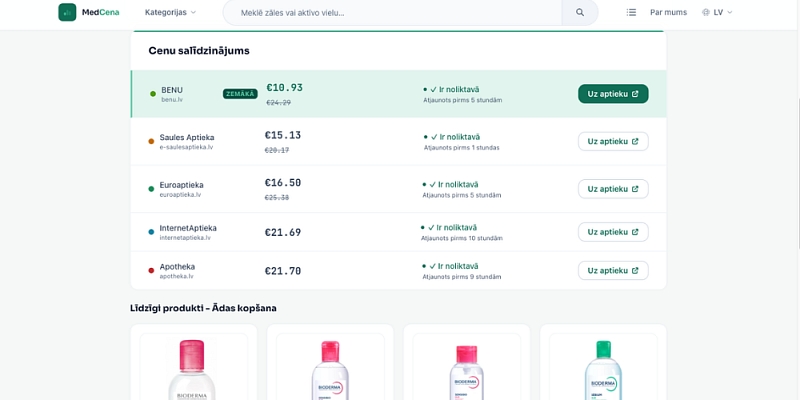This screenshot has height=400, width=800.
Task: Select the Euroaptieka name
Action: 181,185
